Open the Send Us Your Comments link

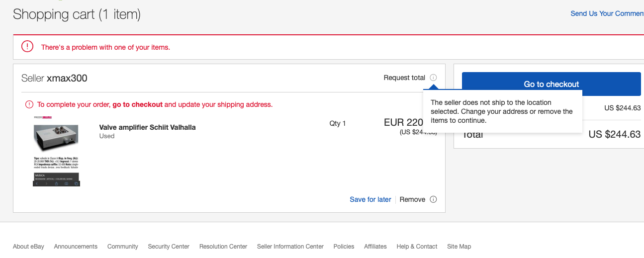click(x=607, y=13)
